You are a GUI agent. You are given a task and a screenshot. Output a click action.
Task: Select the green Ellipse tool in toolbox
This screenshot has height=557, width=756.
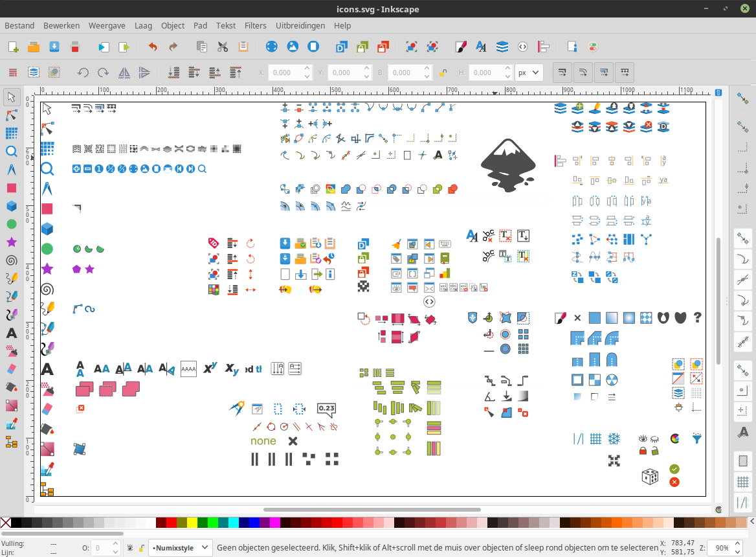(12, 224)
